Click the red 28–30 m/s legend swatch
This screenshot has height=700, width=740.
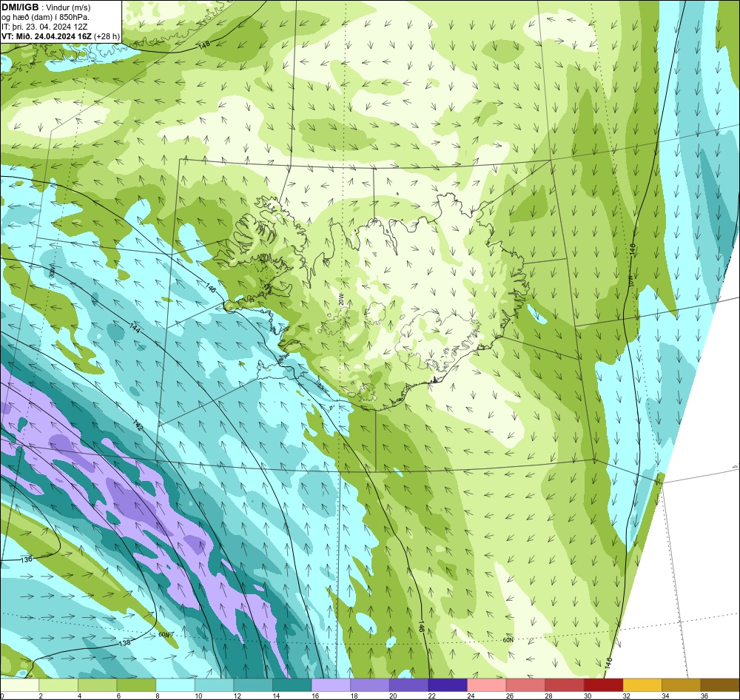click(565, 685)
